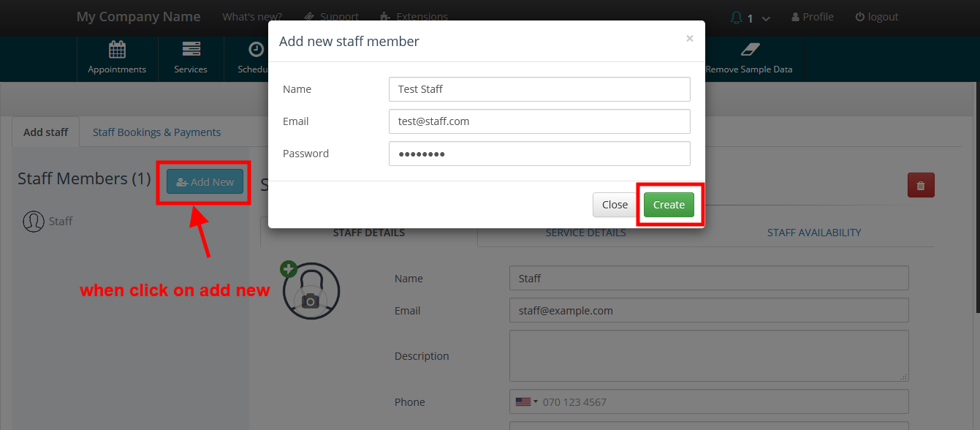Click the logout link
980x430 pixels.
tap(877, 17)
